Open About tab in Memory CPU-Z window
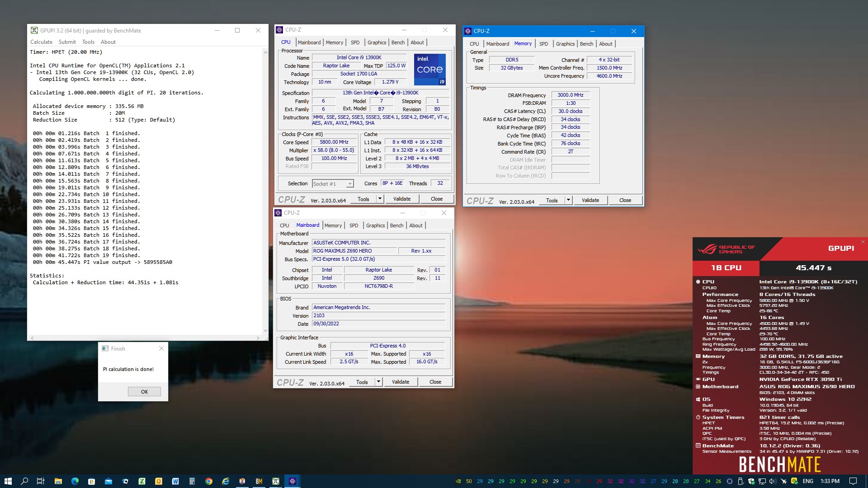 coord(606,44)
